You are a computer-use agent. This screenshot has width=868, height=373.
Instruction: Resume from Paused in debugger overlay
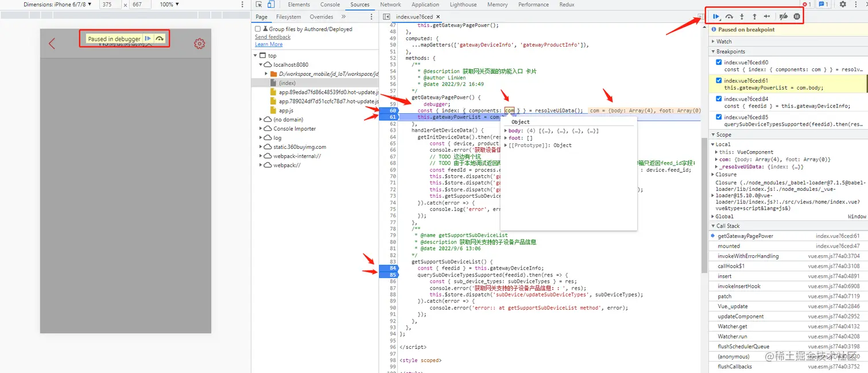(x=148, y=39)
